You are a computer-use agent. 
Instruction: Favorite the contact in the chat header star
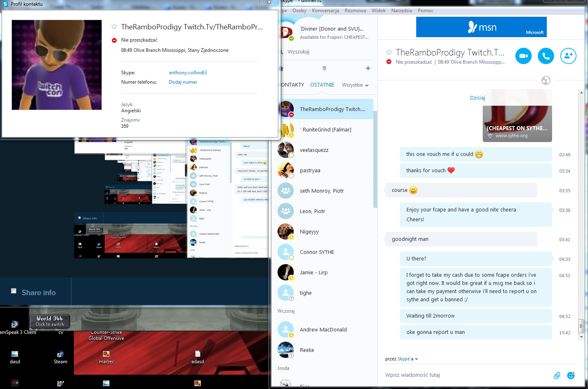pyautogui.click(x=389, y=52)
